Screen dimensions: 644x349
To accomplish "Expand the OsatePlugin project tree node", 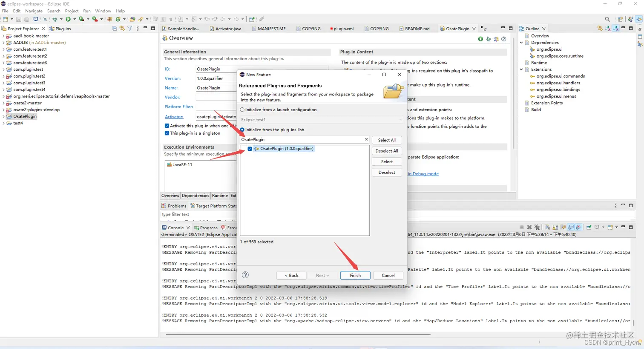I will coord(3,116).
